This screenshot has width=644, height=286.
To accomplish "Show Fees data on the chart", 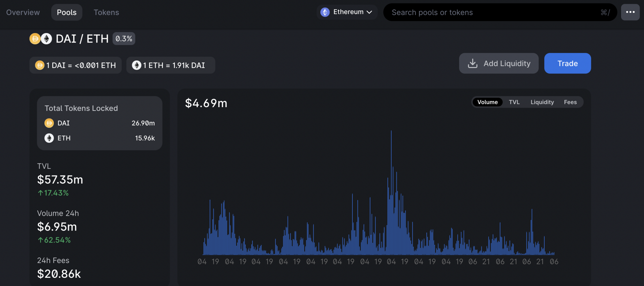I will (571, 102).
